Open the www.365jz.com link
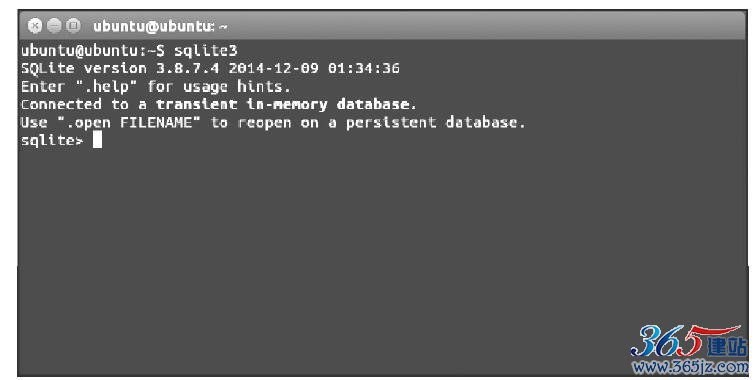The image size is (756, 380). point(690,367)
